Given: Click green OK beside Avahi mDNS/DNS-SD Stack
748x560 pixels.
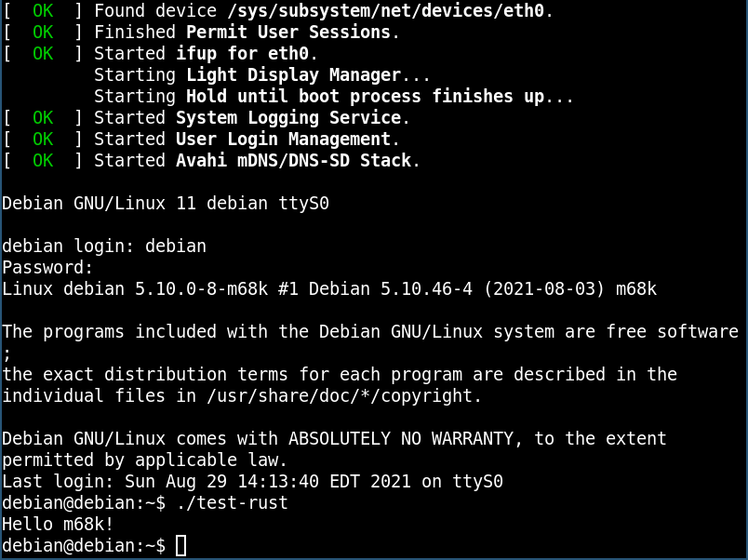Looking at the screenshot, I should [x=43, y=161].
